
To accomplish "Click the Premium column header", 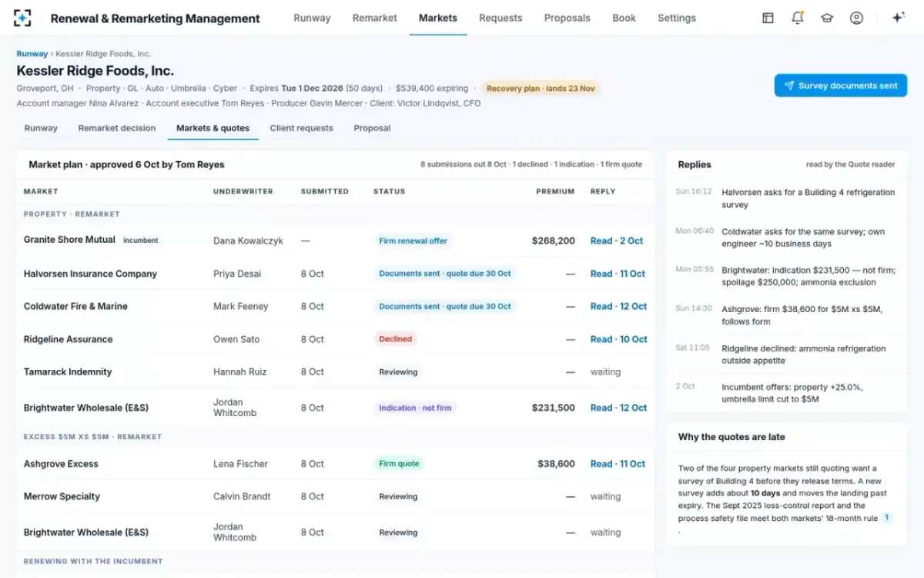I will tap(555, 191).
